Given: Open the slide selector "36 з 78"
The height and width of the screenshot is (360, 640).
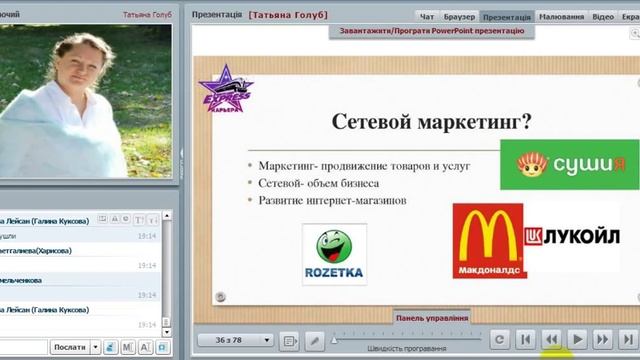Looking at the screenshot, I should click(x=235, y=340).
